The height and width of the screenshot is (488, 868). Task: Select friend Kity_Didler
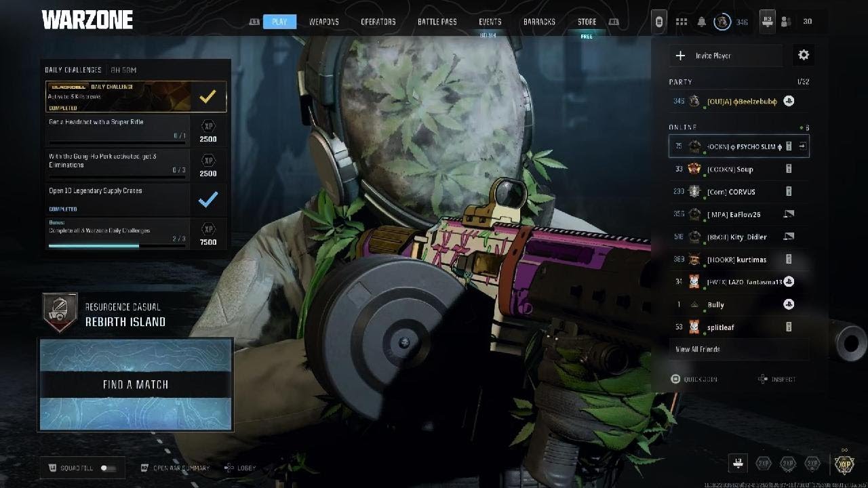pyautogui.click(x=739, y=237)
